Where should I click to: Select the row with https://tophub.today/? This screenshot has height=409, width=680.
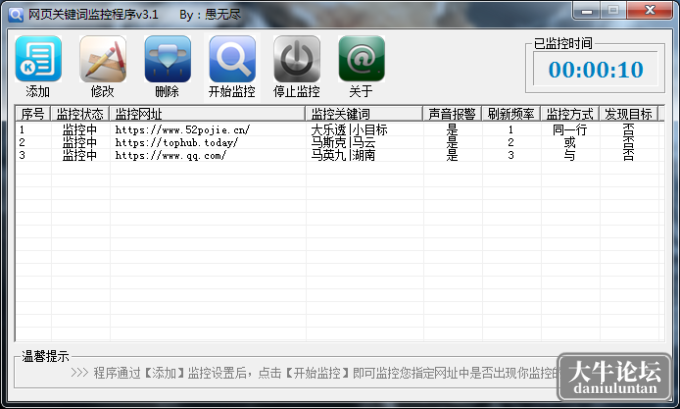click(x=340, y=142)
